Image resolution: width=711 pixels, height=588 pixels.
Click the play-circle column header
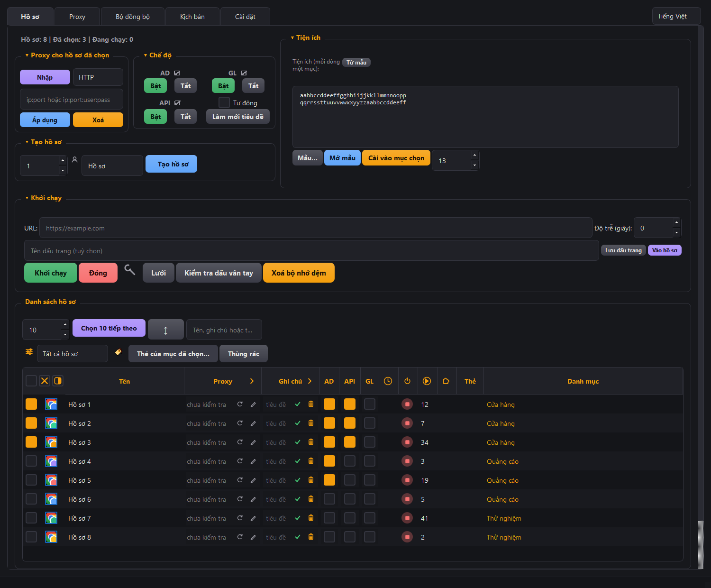click(427, 381)
